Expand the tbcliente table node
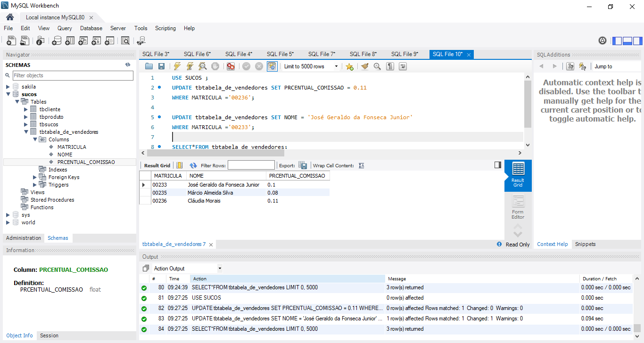 25,109
